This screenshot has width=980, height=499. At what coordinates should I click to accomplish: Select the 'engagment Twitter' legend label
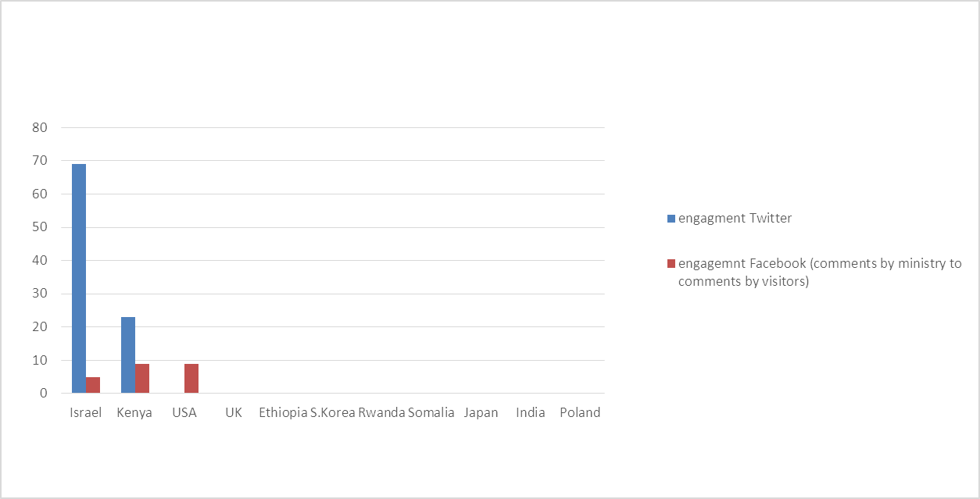tap(735, 219)
